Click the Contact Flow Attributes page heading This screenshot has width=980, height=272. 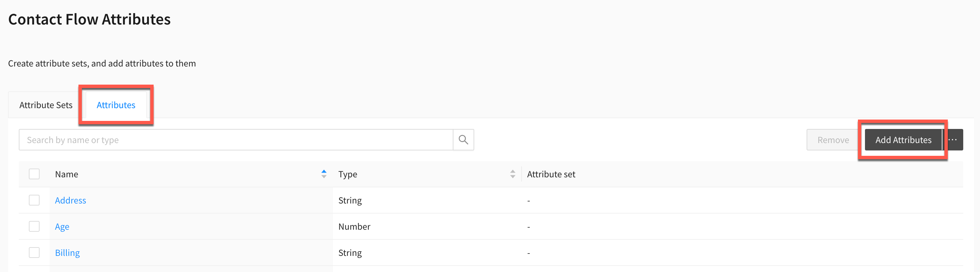pyautogui.click(x=90, y=19)
